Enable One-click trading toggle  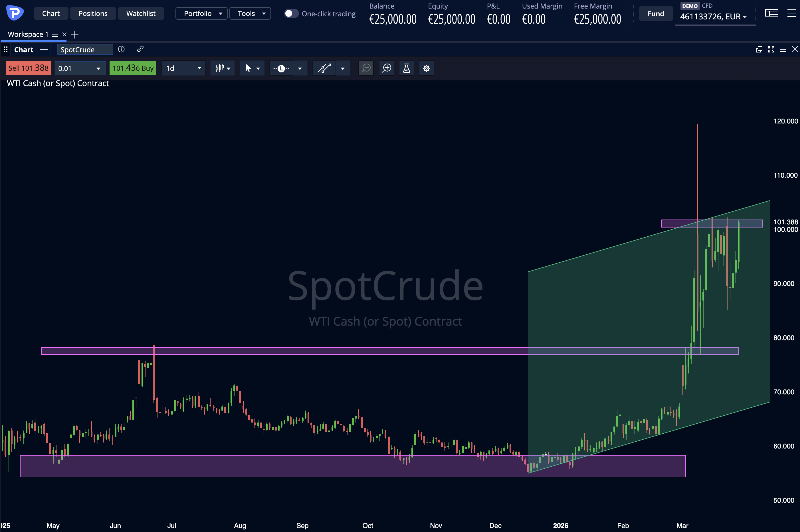click(291, 14)
